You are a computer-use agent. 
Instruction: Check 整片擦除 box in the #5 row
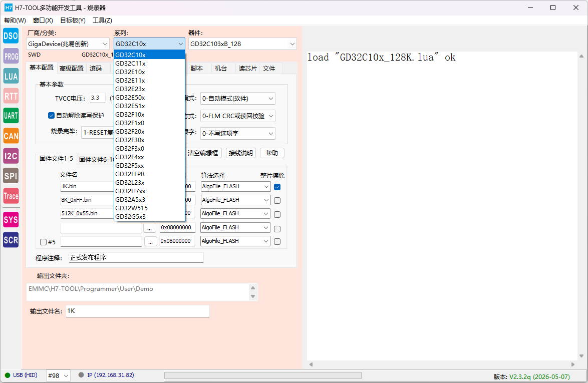277,242
